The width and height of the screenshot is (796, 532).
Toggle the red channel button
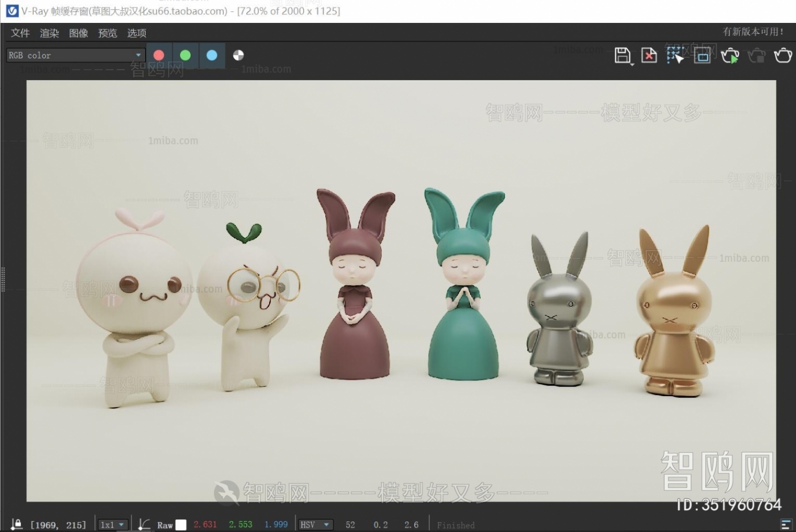[159, 55]
